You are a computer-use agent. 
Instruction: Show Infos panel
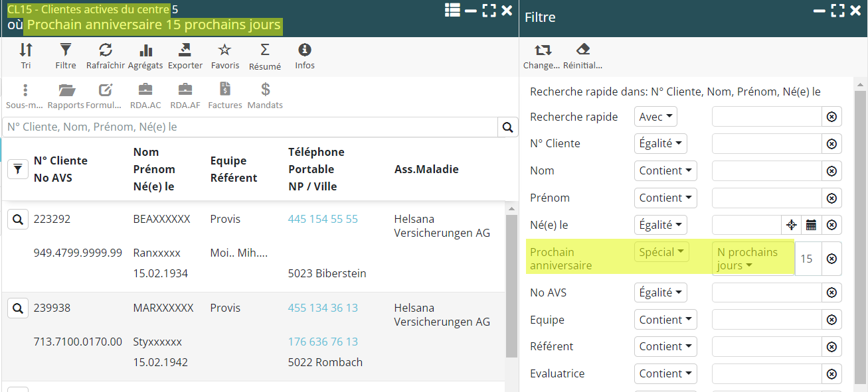pos(305,50)
